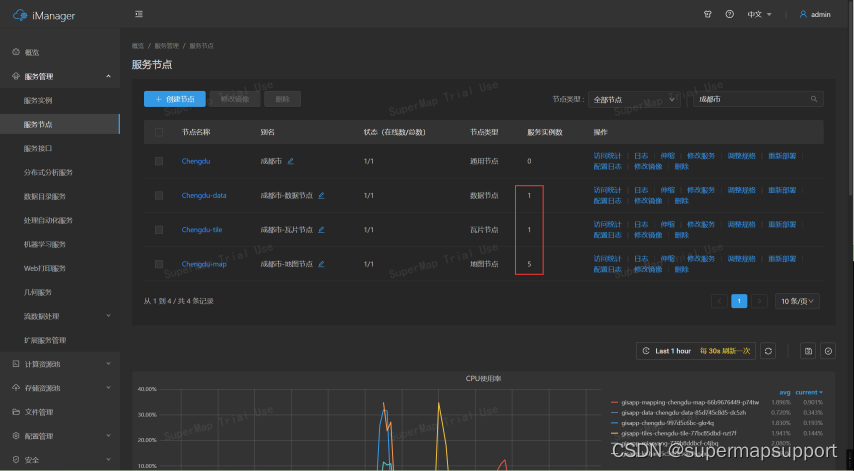Edit alias of Chengdu-data node with pencil icon
The width and height of the screenshot is (854, 471).
click(x=321, y=195)
